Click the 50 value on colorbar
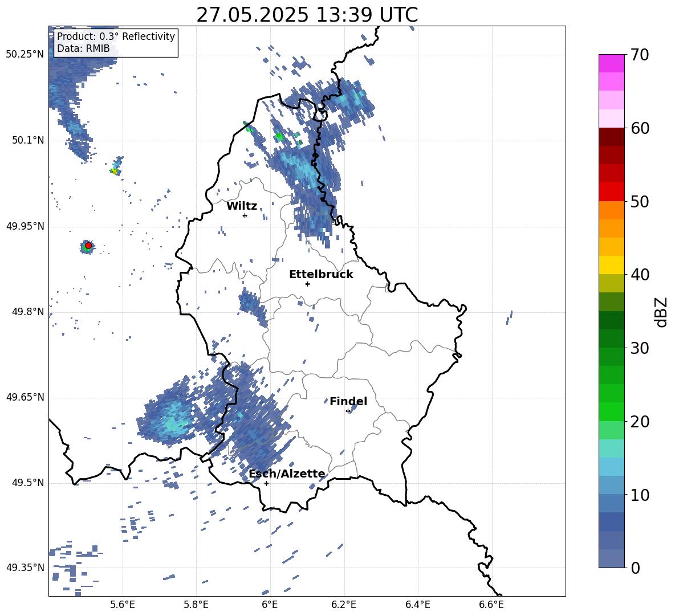Screen dimensions: 675x616 click(640, 202)
